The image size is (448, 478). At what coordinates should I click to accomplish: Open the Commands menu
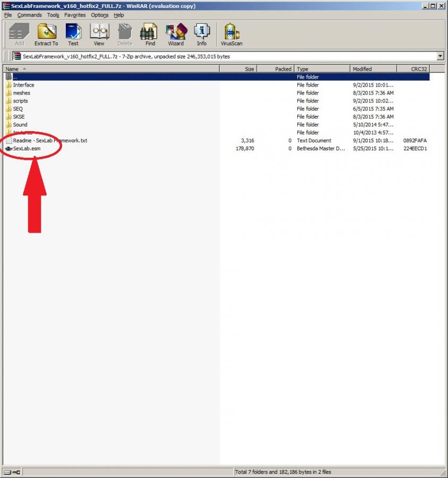coord(29,15)
